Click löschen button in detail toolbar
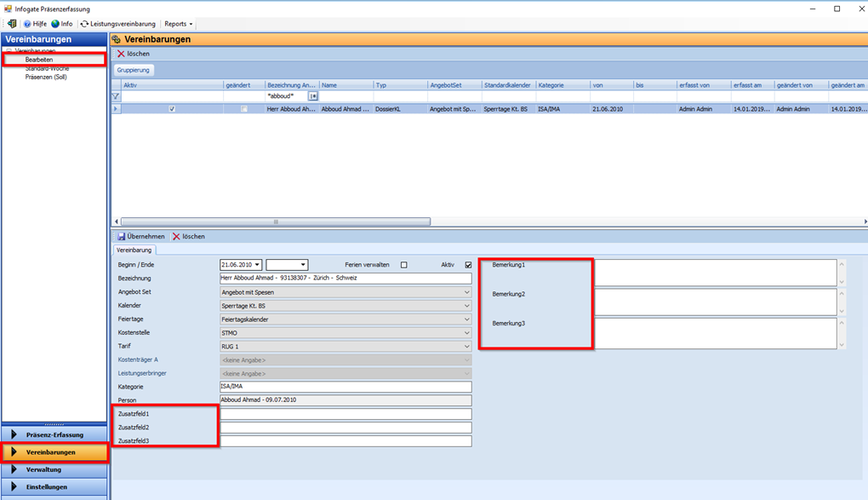 [x=189, y=236]
